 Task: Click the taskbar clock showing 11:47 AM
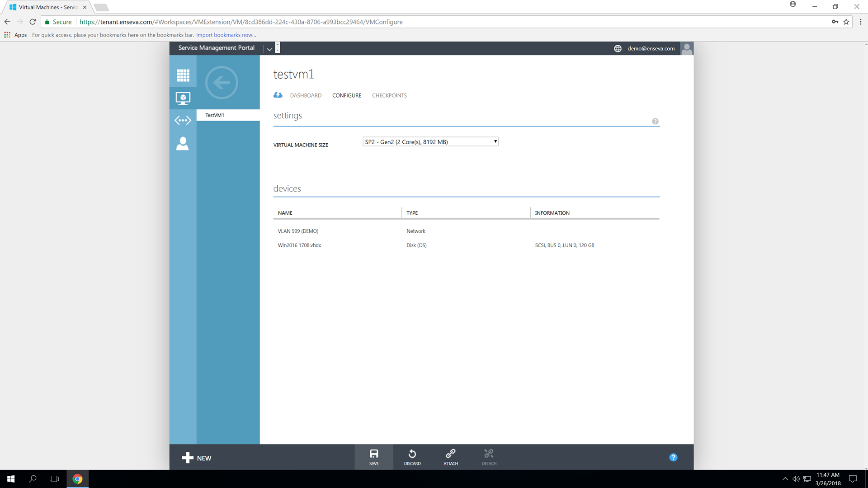(x=828, y=479)
